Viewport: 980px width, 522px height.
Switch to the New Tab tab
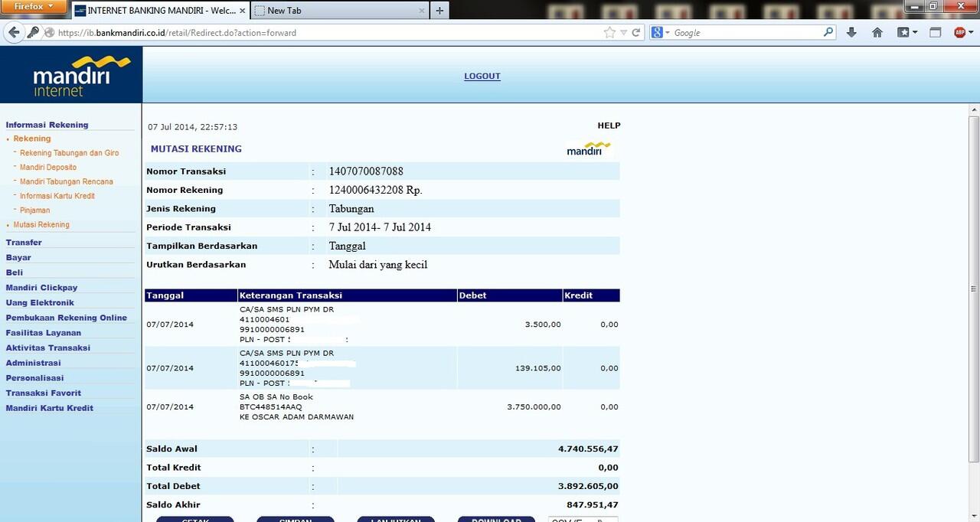coord(339,11)
